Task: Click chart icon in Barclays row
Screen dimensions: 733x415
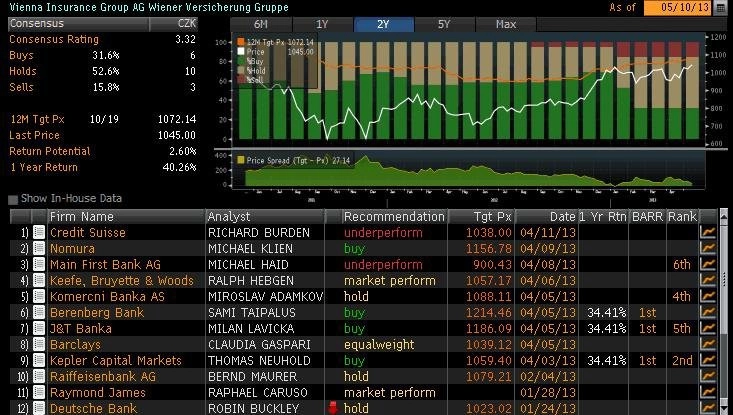Action: 708,344
